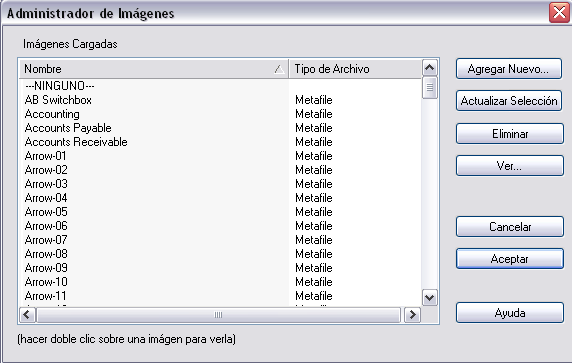The image size is (572, 363).
Task: Open the Ver... image viewer button
Action: (510, 166)
